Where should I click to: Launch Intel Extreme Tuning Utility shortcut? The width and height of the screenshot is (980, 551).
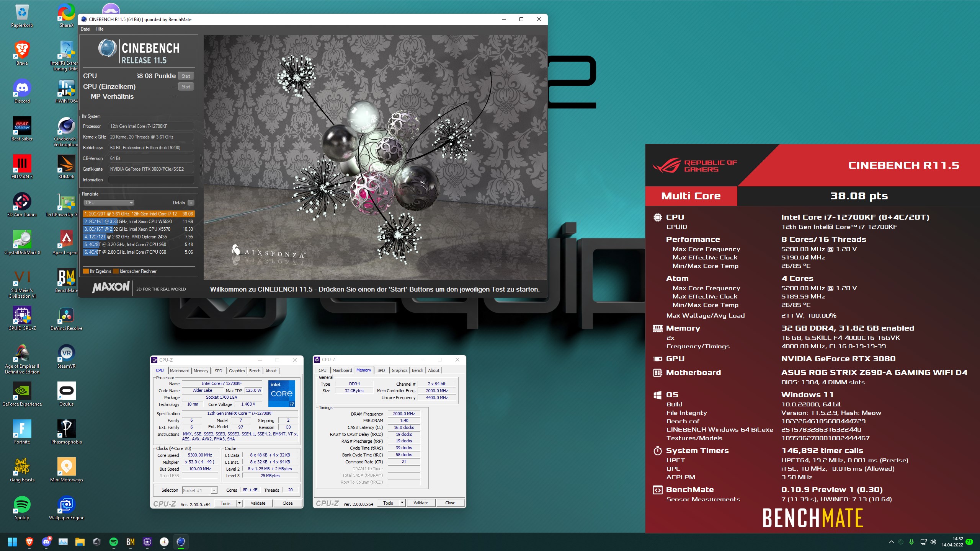tap(66, 55)
